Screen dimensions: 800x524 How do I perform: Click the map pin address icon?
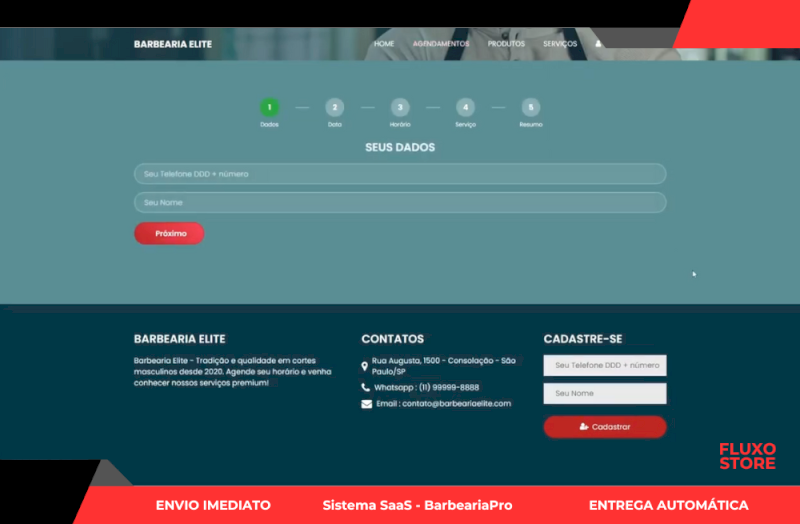(x=364, y=366)
